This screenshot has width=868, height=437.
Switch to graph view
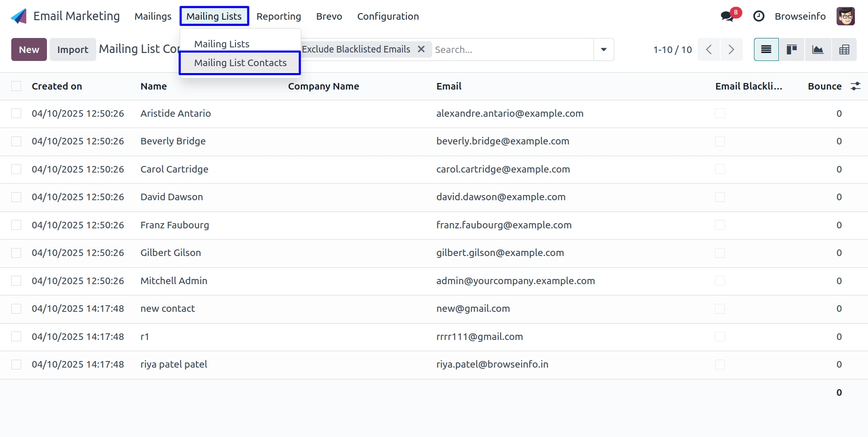(818, 50)
